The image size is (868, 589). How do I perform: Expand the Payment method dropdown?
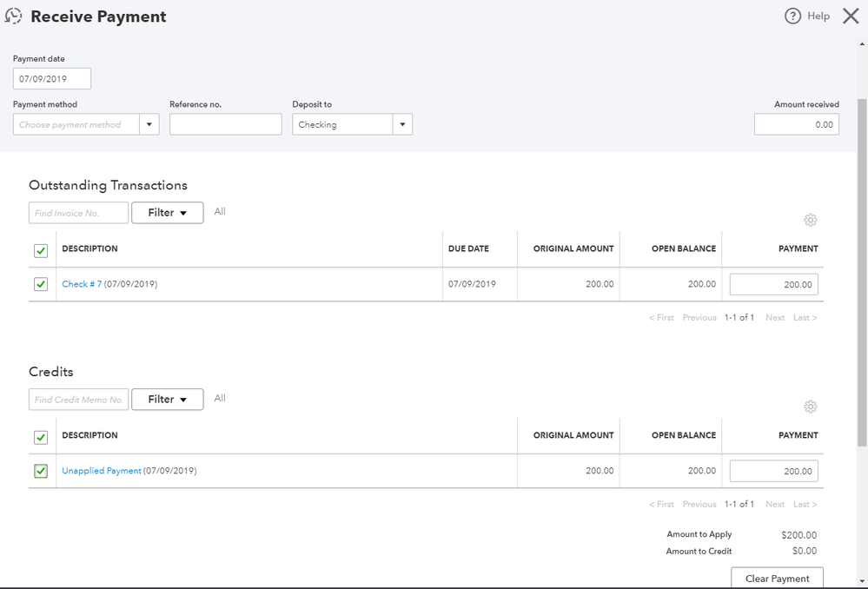click(149, 124)
